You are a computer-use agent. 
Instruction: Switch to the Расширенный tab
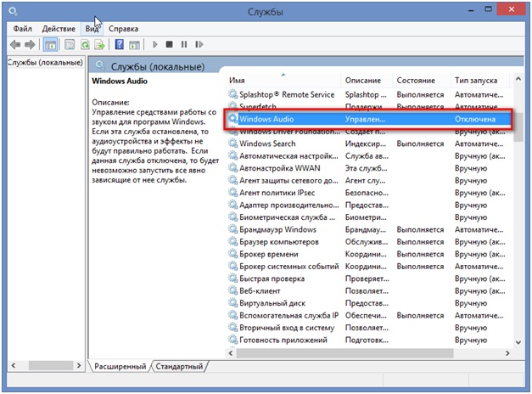point(120,367)
